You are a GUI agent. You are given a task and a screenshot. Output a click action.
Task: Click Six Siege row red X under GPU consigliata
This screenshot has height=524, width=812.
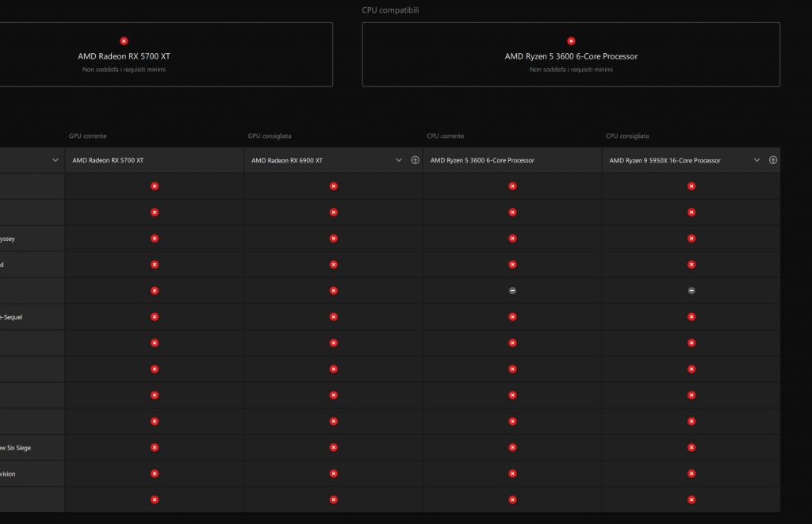tap(334, 447)
